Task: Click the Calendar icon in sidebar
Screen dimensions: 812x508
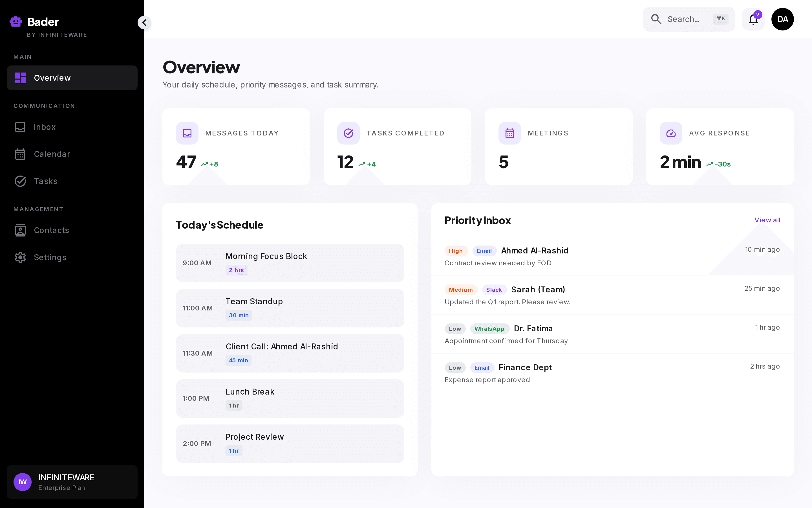Action: [x=20, y=154]
